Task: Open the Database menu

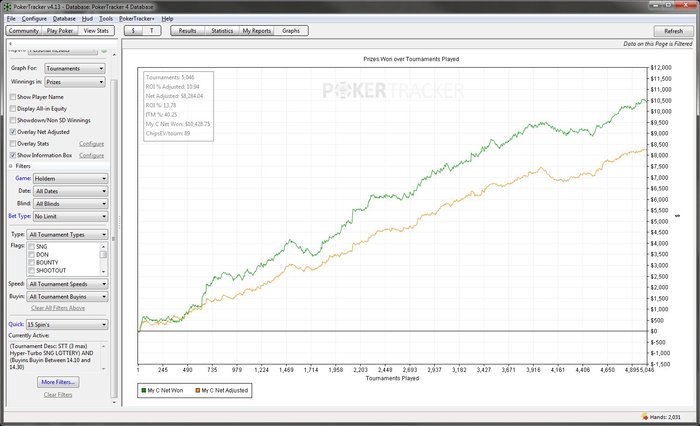Action: click(x=64, y=19)
